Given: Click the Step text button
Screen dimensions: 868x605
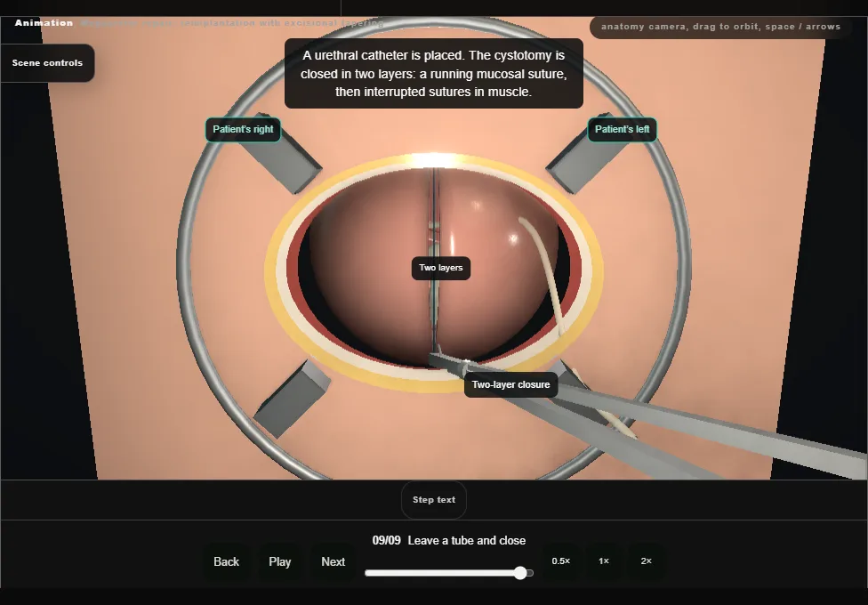Looking at the screenshot, I should (434, 500).
